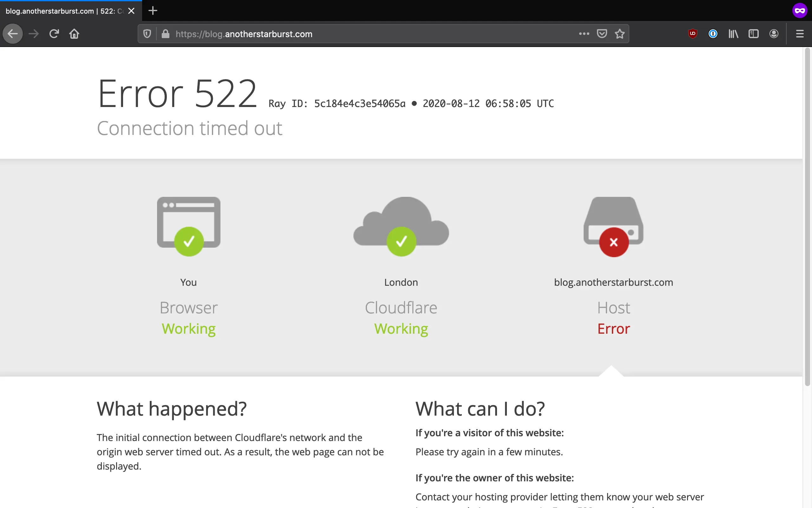Viewport: 812px width, 508px height.
Task: Click the 'Error 522' heading
Action: point(177,93)
